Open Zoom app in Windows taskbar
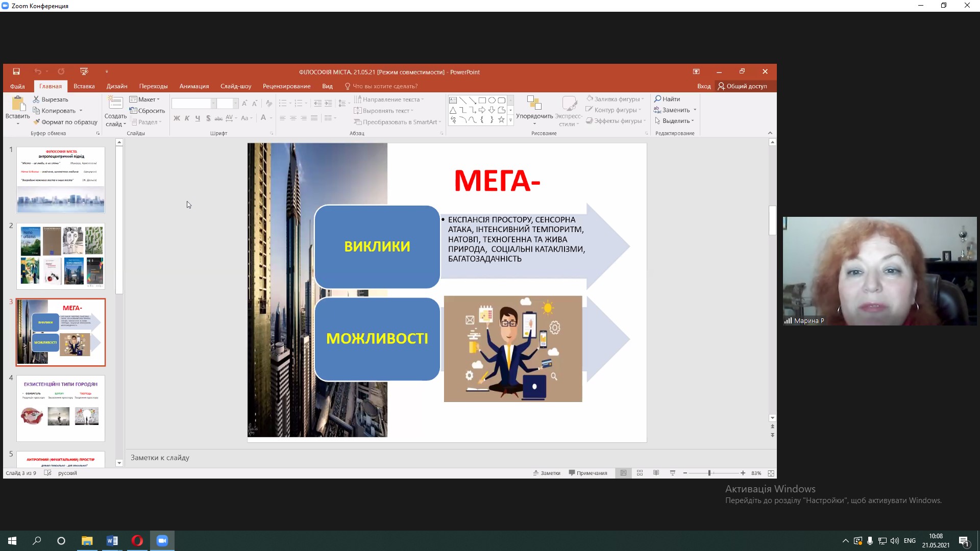The height and width of the screenshot is (551, 980). pyautogui.click(x=162, y=541)
